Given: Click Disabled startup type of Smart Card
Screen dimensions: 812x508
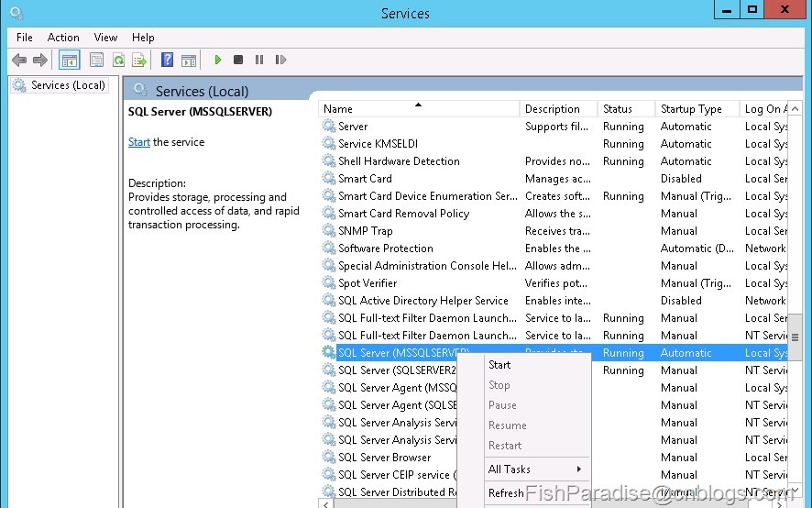Looking at the screenshot, I should tap(681, 179).
